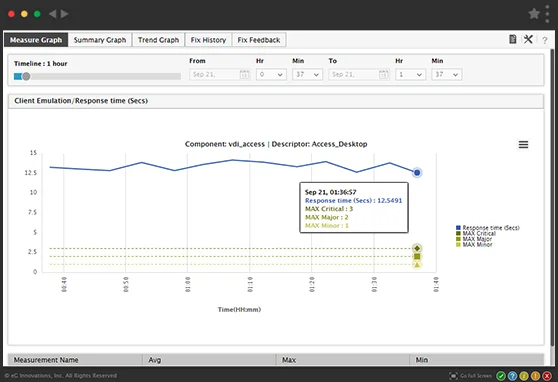
Task: Click the Go Full Screen icon
Action: (453, 376)
